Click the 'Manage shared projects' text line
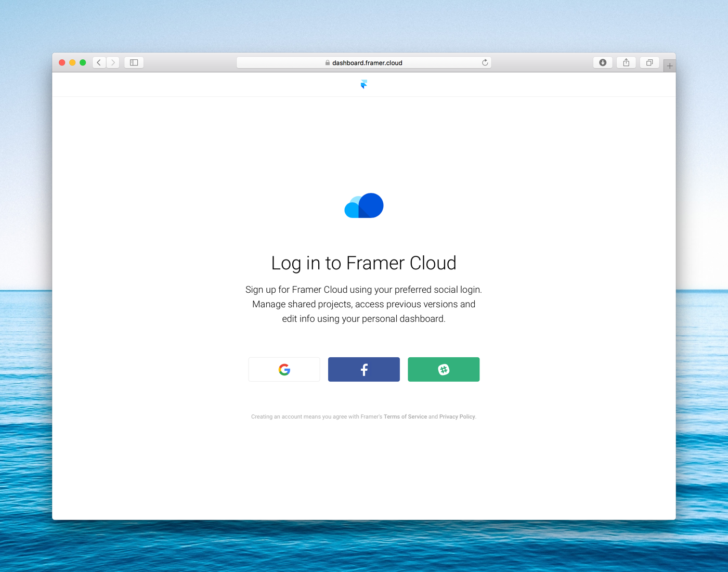The width and height of the screenshot is (728, 572). 364,304
